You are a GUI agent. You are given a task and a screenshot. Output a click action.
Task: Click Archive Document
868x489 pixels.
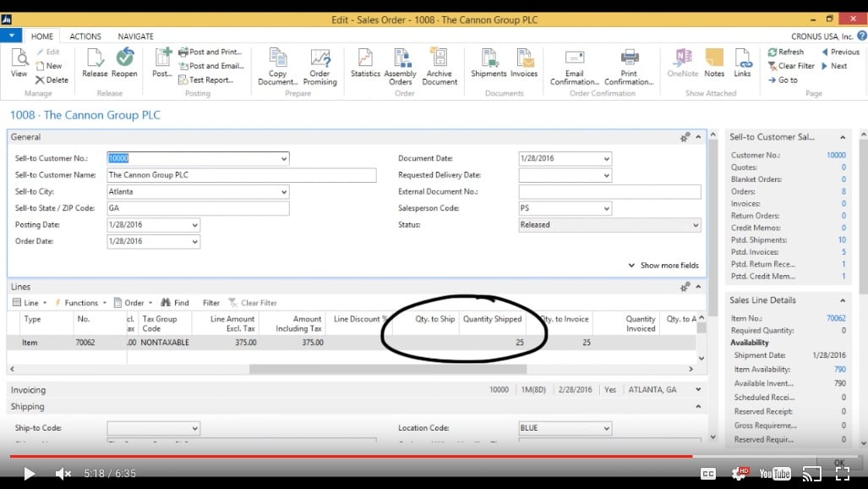point(439,67)
